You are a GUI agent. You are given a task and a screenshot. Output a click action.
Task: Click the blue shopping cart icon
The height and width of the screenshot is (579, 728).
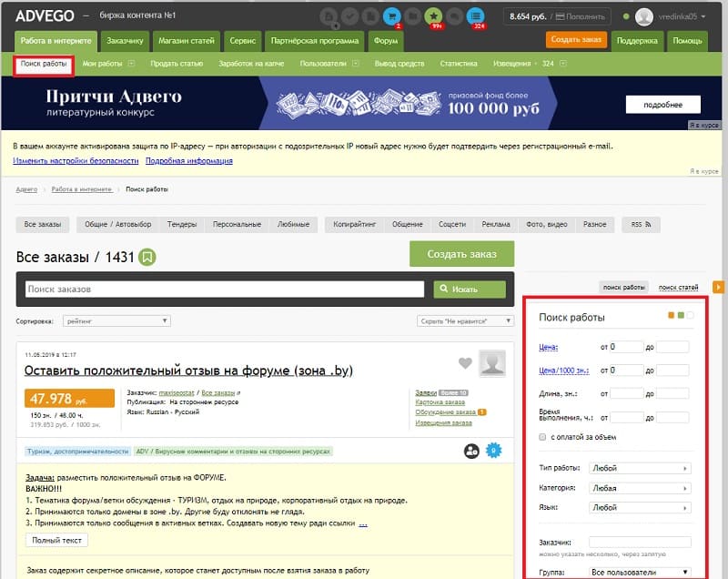392,15
